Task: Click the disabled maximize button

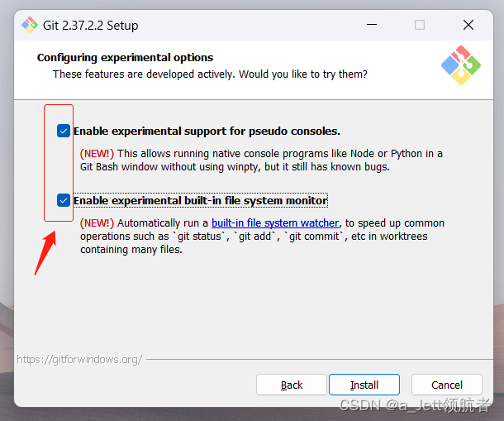Action: coord(420,25)
